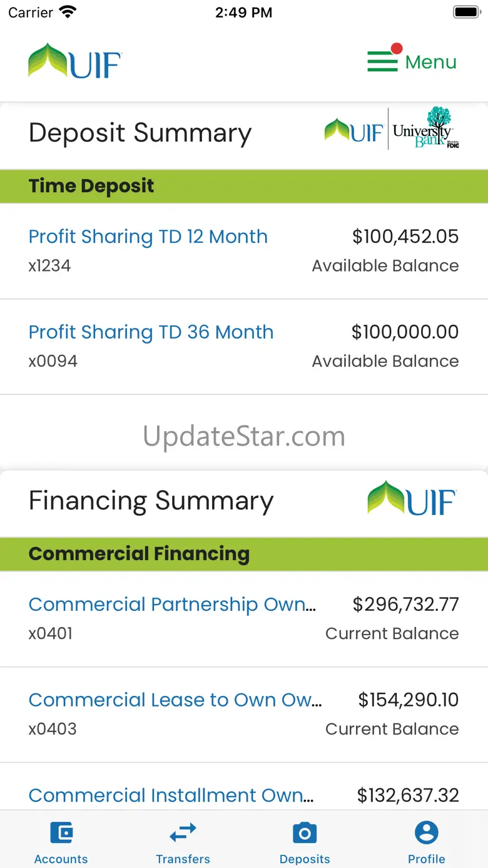This screenshot has height=868, width=488.
Task: Tap the Menu text label
Action: (x=431, y=62)
